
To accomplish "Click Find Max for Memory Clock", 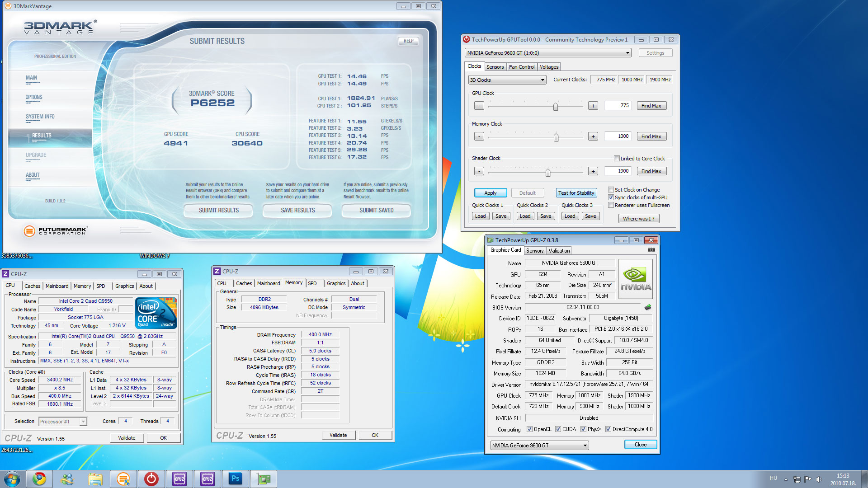I will pyautogui.click(x=651, y=136).
